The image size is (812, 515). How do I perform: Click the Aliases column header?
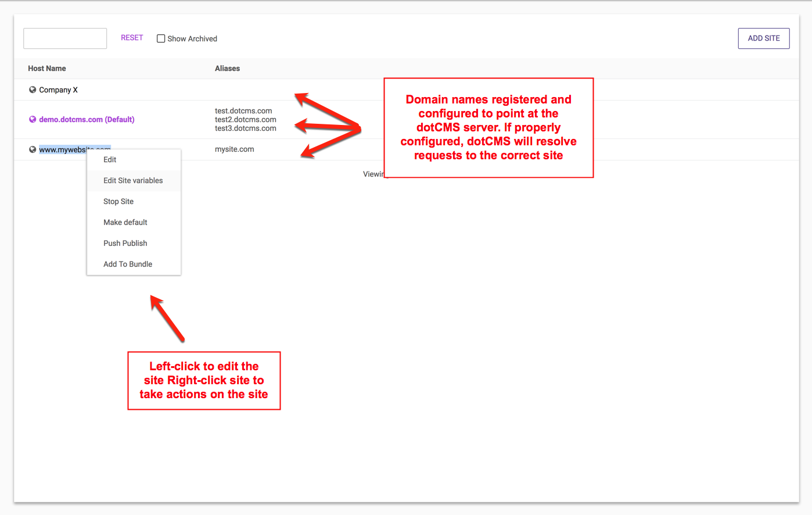click(x=227, y=68)
